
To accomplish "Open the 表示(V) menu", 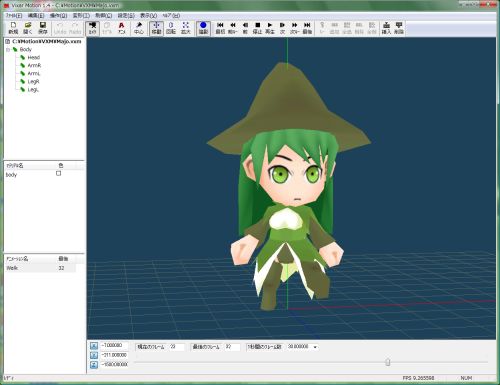I will tap(148, 16).
